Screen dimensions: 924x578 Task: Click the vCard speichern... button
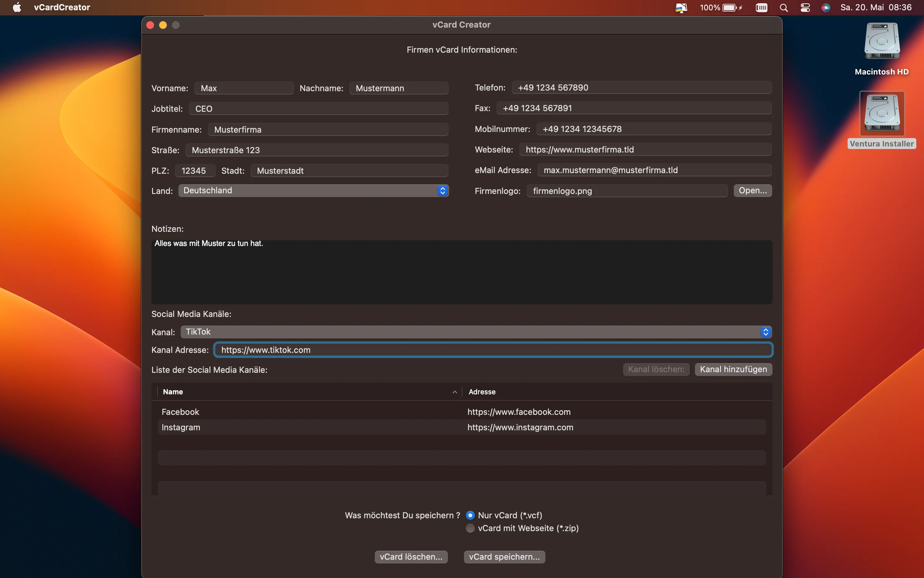(x=504, y=556)
